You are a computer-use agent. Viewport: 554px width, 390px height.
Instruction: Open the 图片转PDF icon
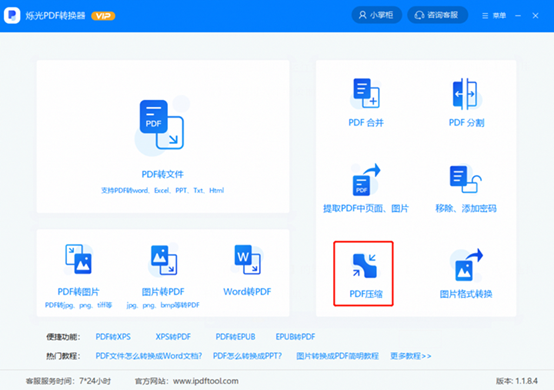(164, 260)
